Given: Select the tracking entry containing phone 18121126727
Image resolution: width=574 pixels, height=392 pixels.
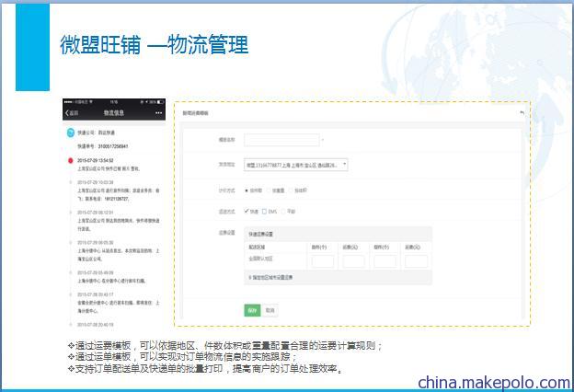Looking at the screenshot, I should [119, 190].
